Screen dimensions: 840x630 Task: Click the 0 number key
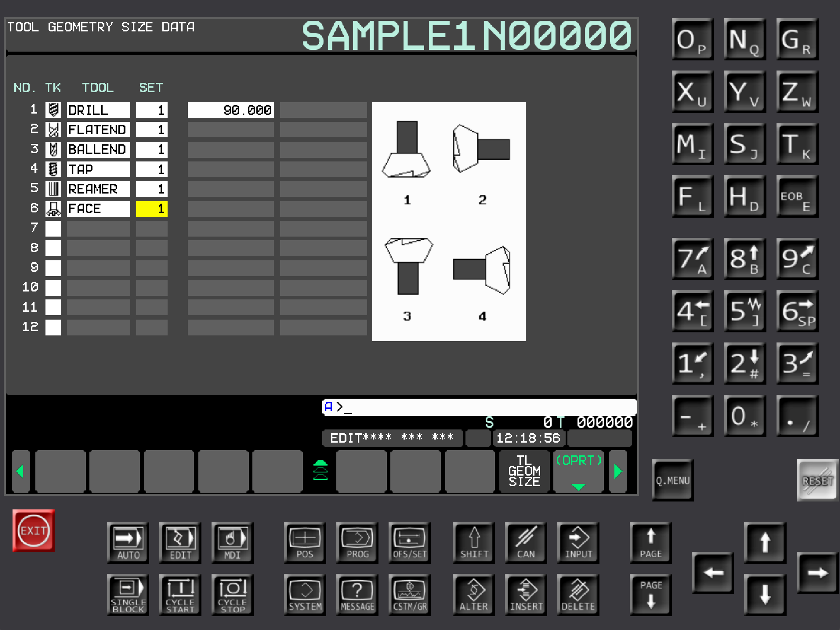point(745,416)
